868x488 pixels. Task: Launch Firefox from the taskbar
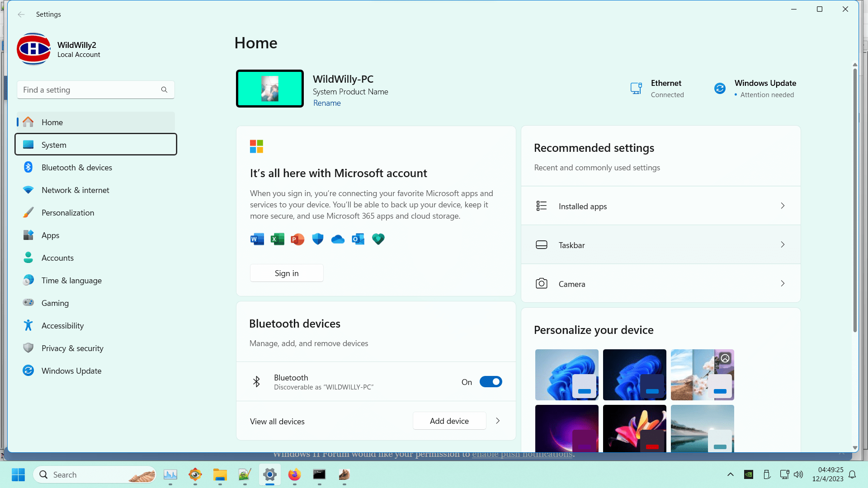[295, 475]
